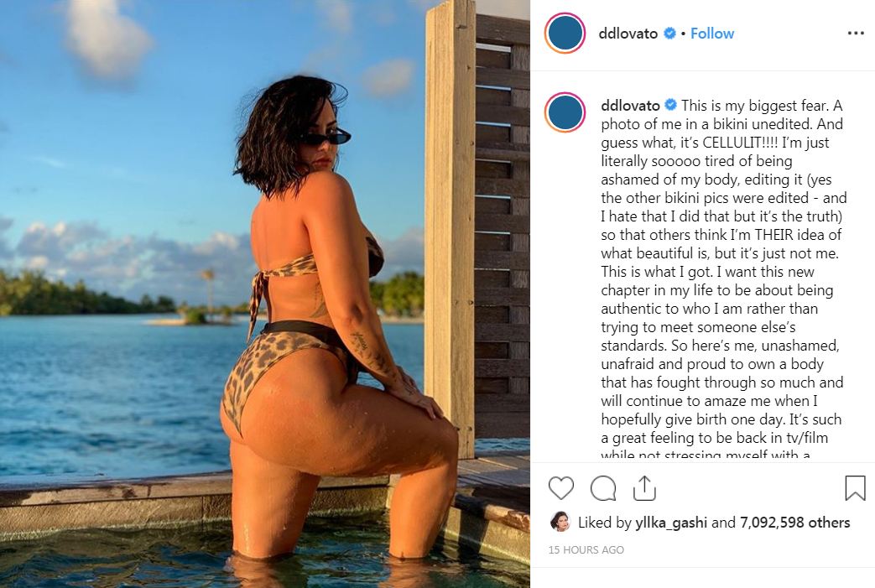This screenshot has height=588, width=875.
Task: Click the 15 HOURS AGO timestamp
Action: coord(586,549)
